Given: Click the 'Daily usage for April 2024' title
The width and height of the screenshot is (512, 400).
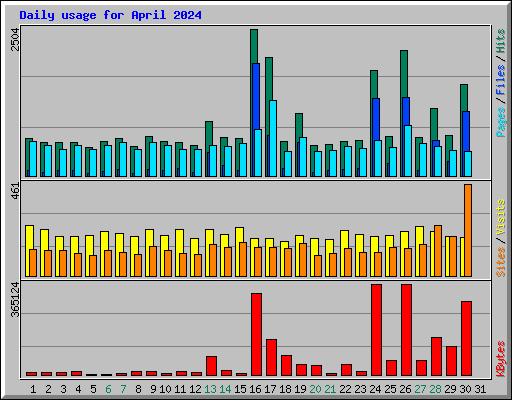Looking at the screenshot, I should [110, 15].
